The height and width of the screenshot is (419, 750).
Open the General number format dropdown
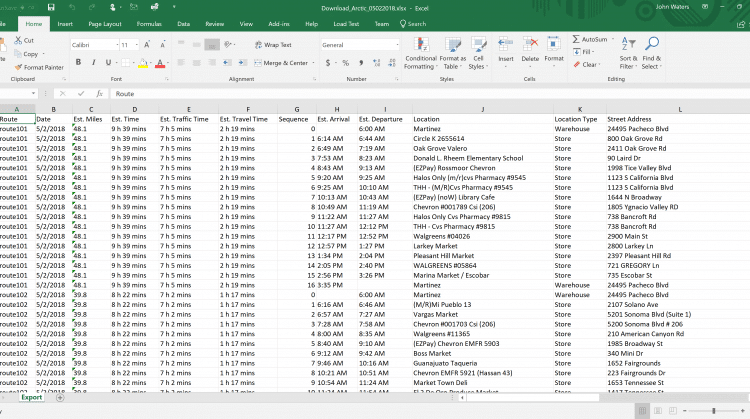tap(397, 45)
